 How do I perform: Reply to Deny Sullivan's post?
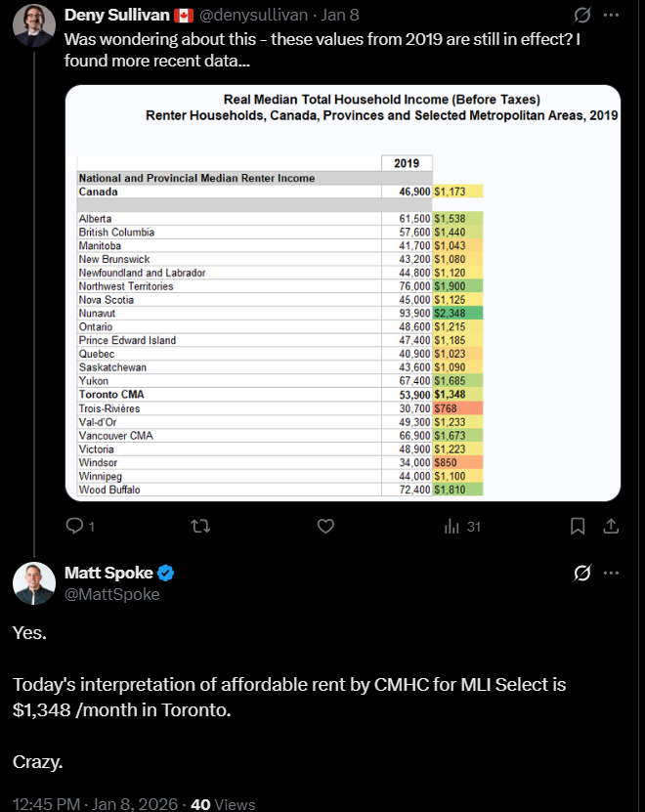75,526
